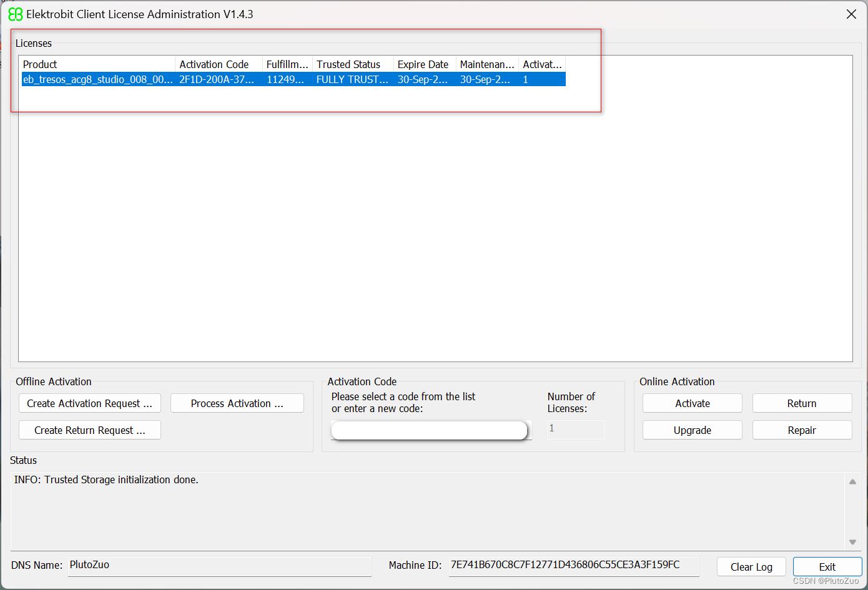Sort by Activation Code column header
Viewport: 868px width, 590px height.
(x=219, y=64)
